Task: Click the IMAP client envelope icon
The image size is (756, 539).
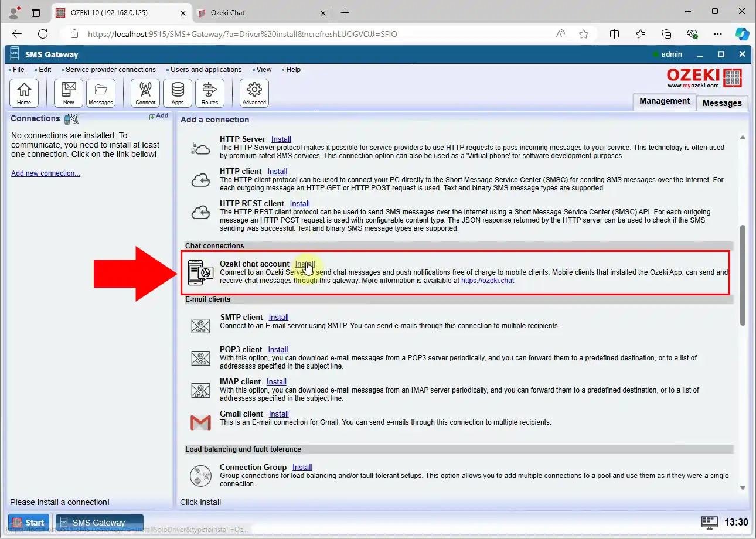Action: pyautogui.click(x=200, y=390)
